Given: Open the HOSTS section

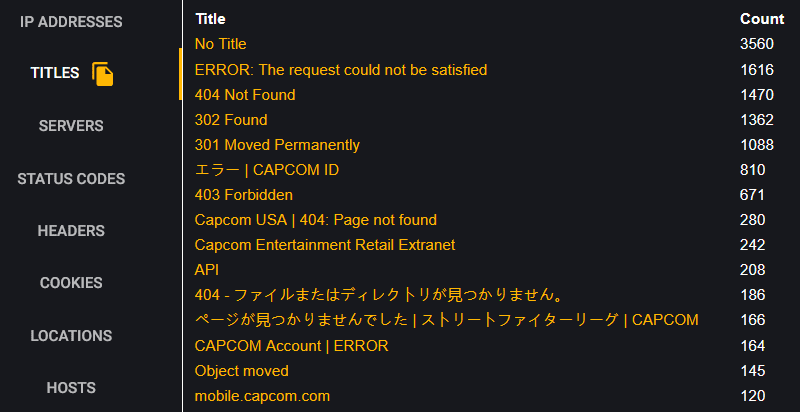Looking at the screenshot, I should click(71, 388).
